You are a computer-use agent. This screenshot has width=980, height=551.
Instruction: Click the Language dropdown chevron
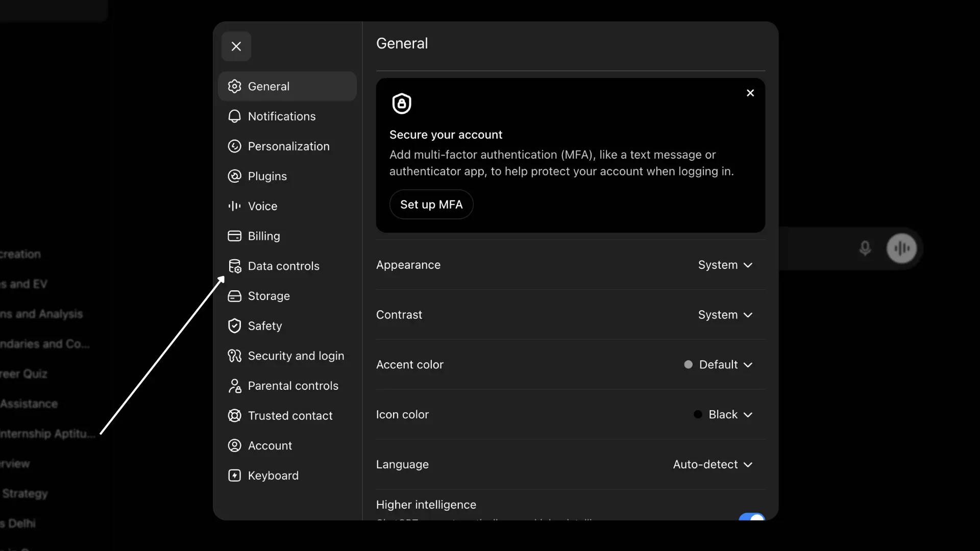(748, 465)
